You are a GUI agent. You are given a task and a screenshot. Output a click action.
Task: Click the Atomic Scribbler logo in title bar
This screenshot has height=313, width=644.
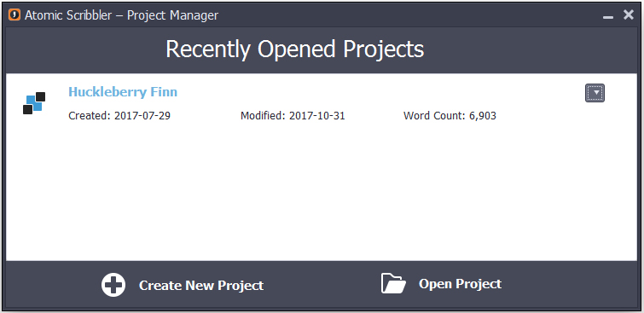click(x=14, y=15)
